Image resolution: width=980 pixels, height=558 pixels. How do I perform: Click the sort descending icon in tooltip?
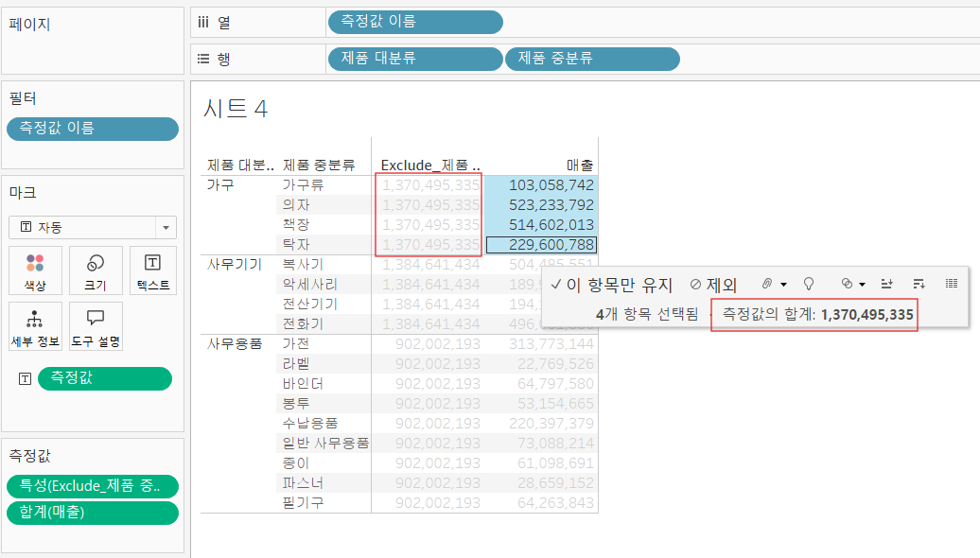(x=919, y=284)
